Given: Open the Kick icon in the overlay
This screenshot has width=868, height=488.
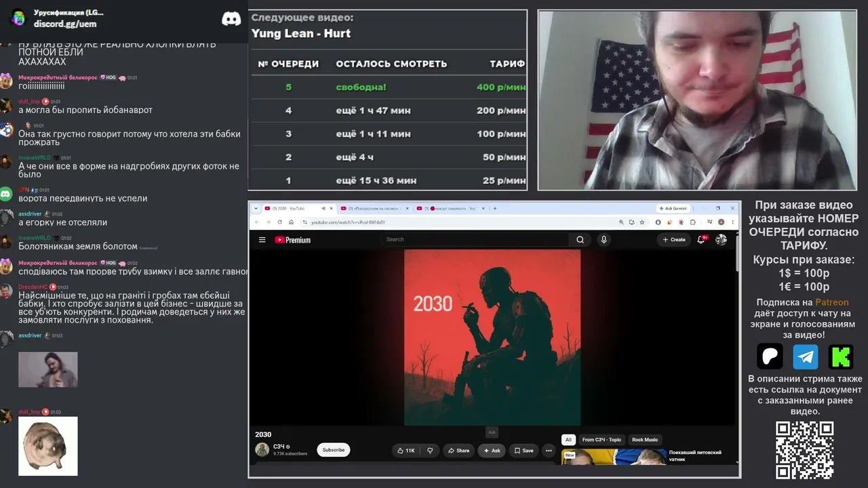Looking at the screenshot, I should click(x=841, y=357).
